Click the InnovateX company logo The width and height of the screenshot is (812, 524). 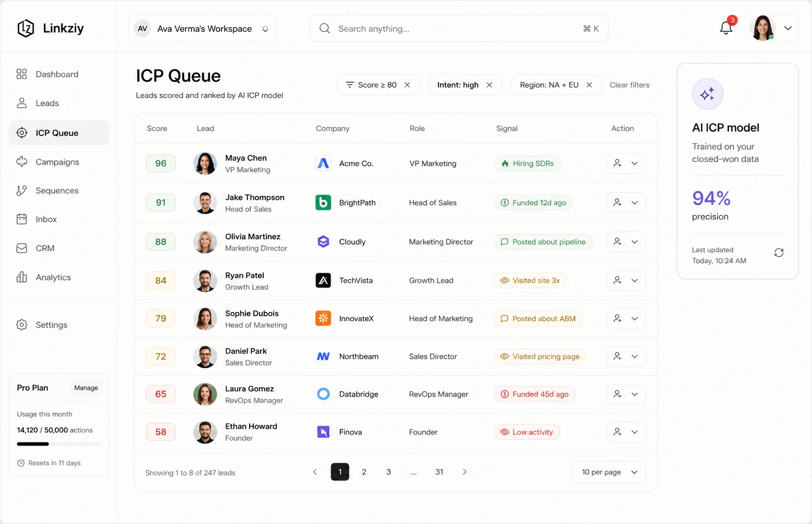pos(324,319)
